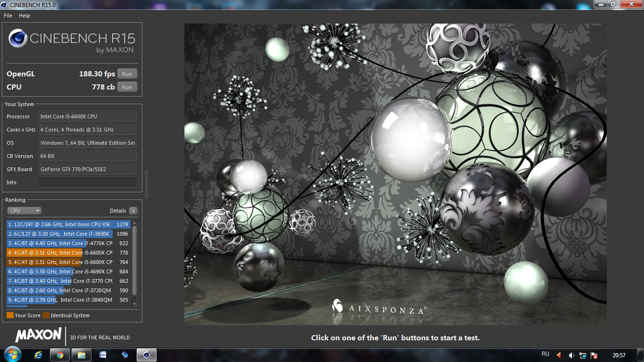Click the side panel collapse handle
Viewport: 644px width, 362px height.
click(146, 184)
